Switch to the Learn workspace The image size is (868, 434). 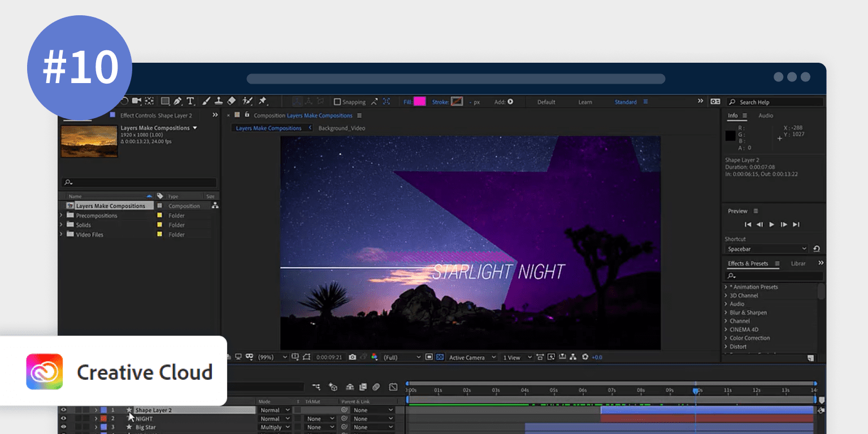pyautogui.click(x=585, y=102)
